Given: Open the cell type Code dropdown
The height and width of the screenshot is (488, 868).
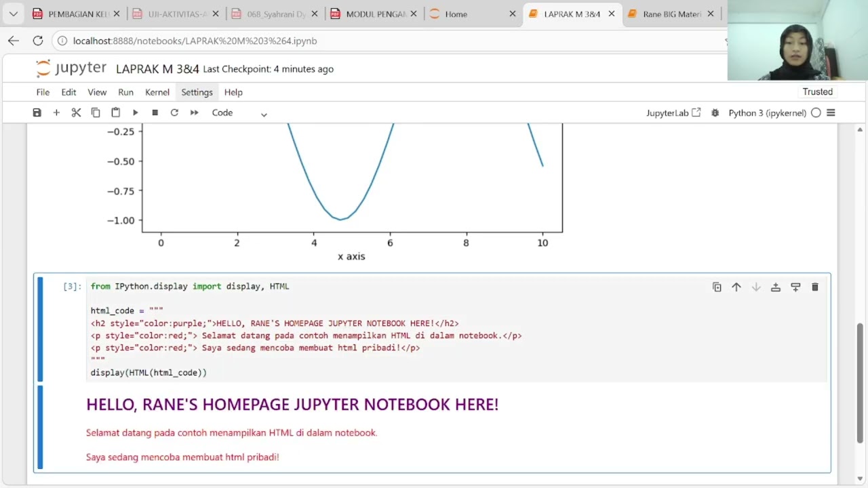Looking at the screenshot, I should click(x=239, y=113).
